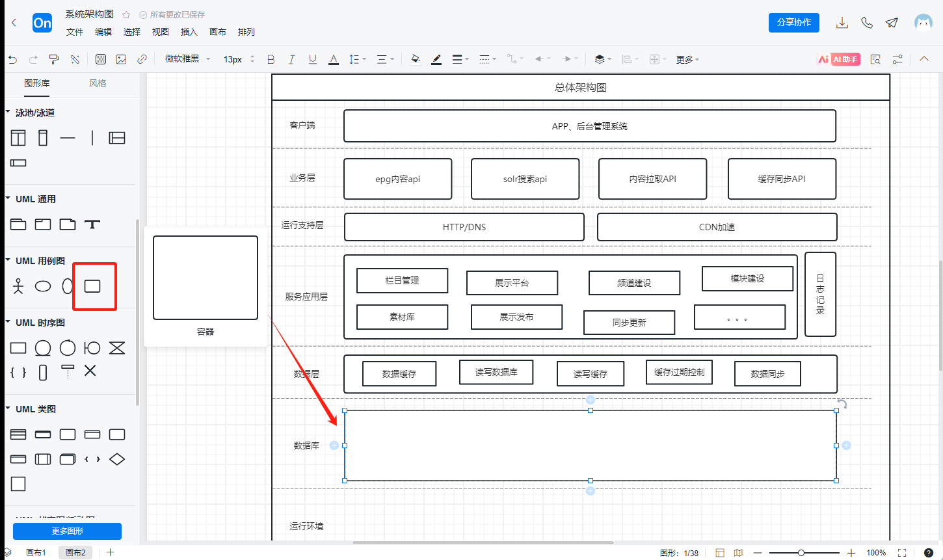Switch to the 画布1 page tab
This screenshot has width=943, height=560.
coord(36,553)
